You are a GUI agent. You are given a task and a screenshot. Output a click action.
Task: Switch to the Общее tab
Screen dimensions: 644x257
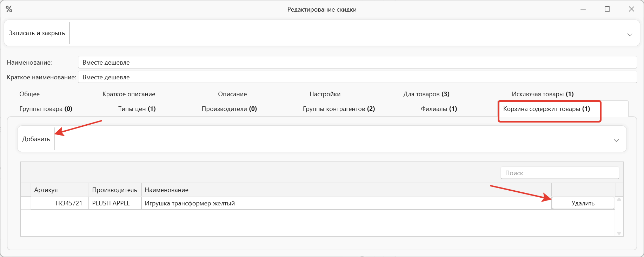30,94
